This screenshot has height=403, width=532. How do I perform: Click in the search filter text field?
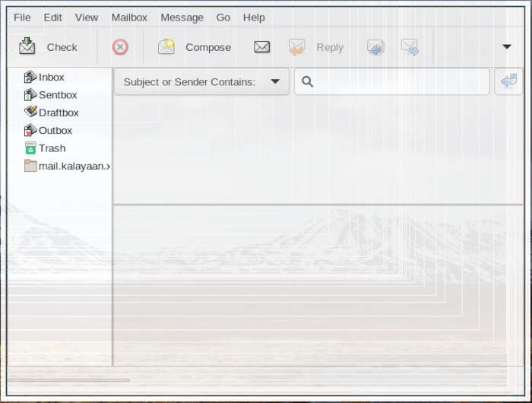tap(392, 82)
